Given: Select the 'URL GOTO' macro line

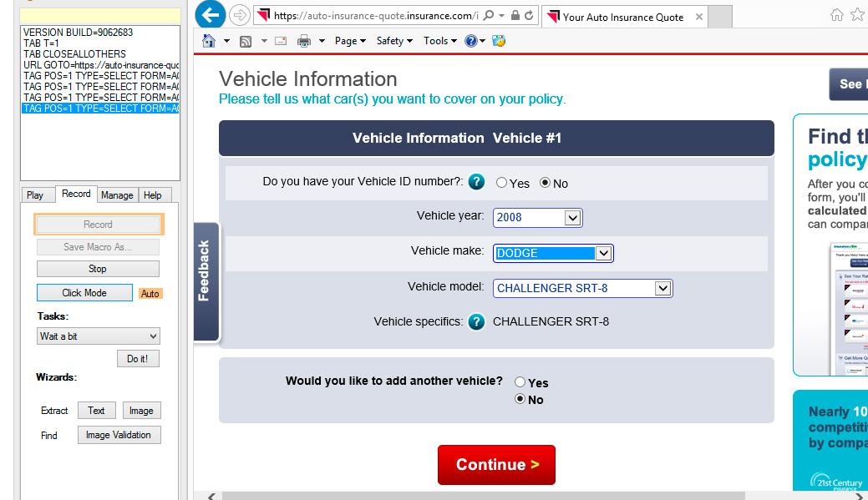Looking at the screenshot, I should 100,65.
